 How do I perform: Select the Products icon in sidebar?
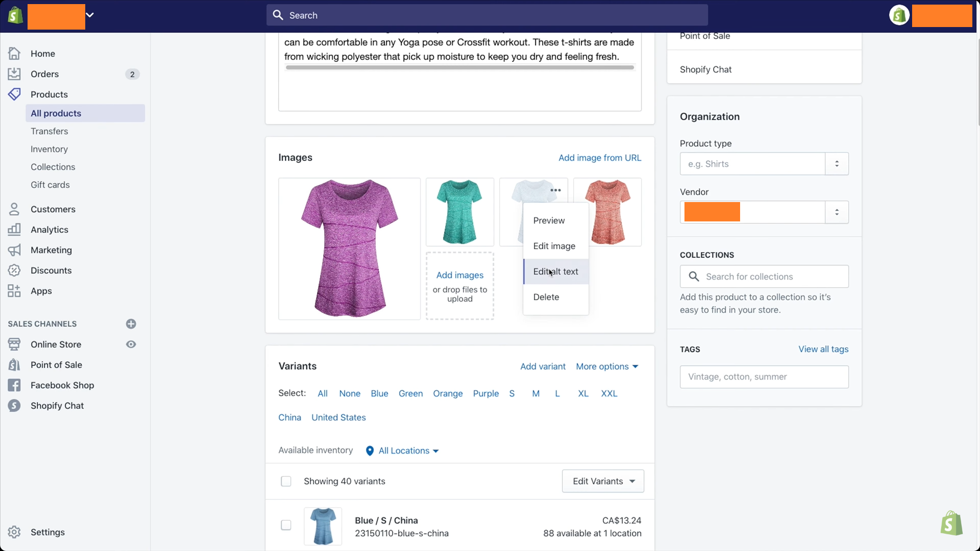coord(15,94)
